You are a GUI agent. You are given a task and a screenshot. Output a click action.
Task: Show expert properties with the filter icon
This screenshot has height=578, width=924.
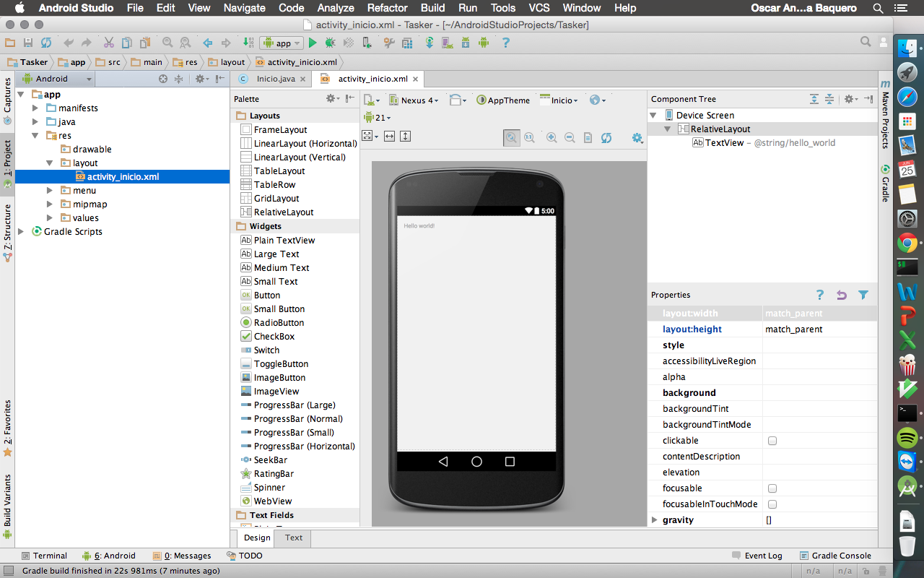863,295
